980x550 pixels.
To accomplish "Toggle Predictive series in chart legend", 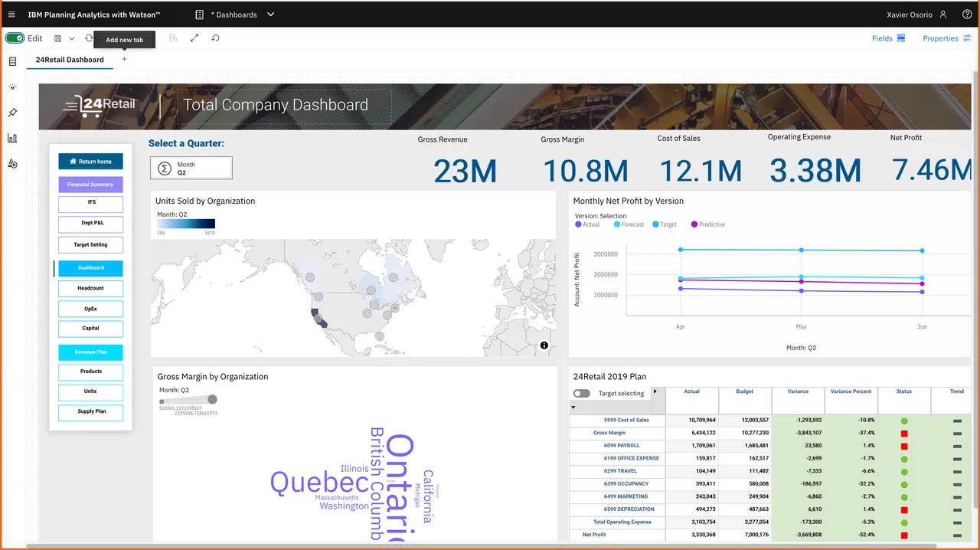I will click(707, 224).
